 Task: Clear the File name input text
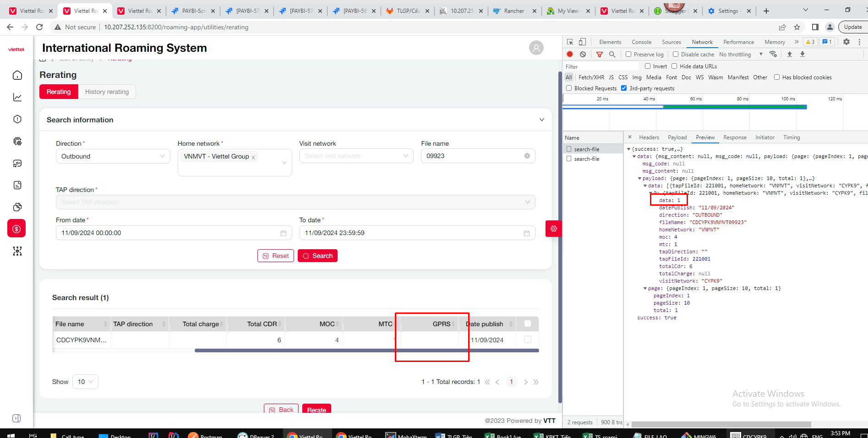coord(527,156)
